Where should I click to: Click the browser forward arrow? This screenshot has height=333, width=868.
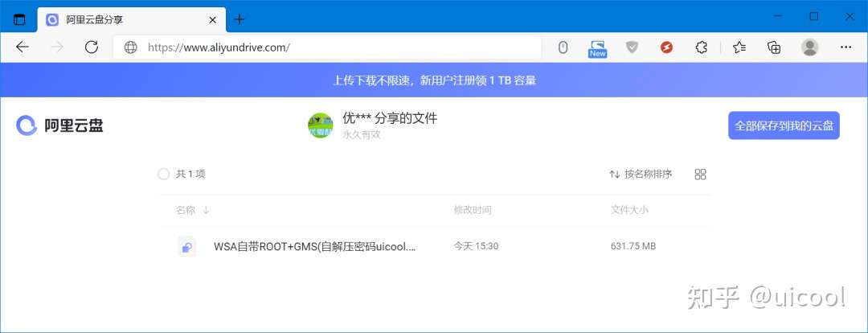tap(57, 47)
